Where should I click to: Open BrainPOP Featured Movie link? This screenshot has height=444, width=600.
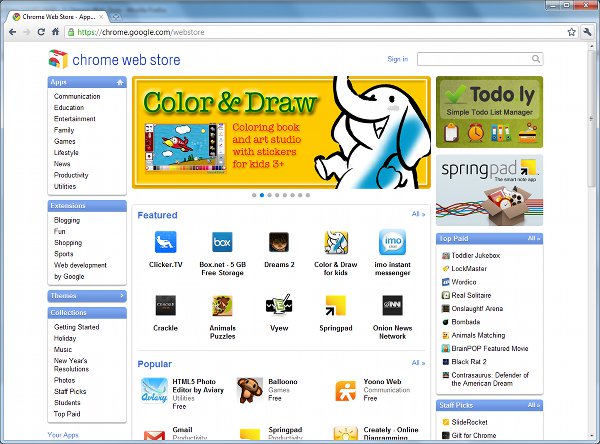490,348
